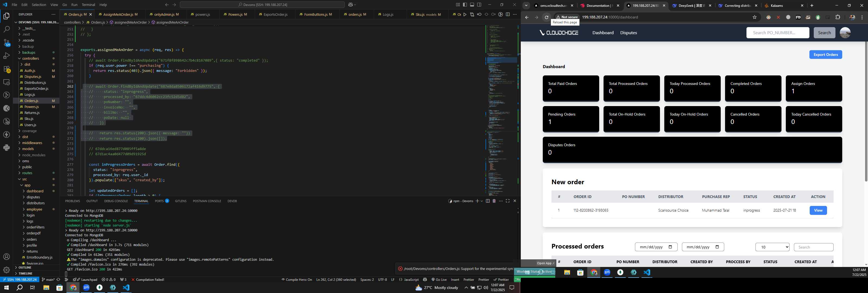Image resolution: width=868 pixels, height=293 pixels.
Task: Click View for order 112-8200862-3193065
Action: [x=818, y=211]
